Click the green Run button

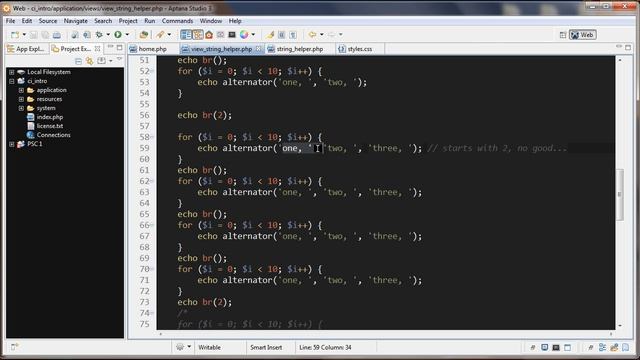[x=118, y=35]
